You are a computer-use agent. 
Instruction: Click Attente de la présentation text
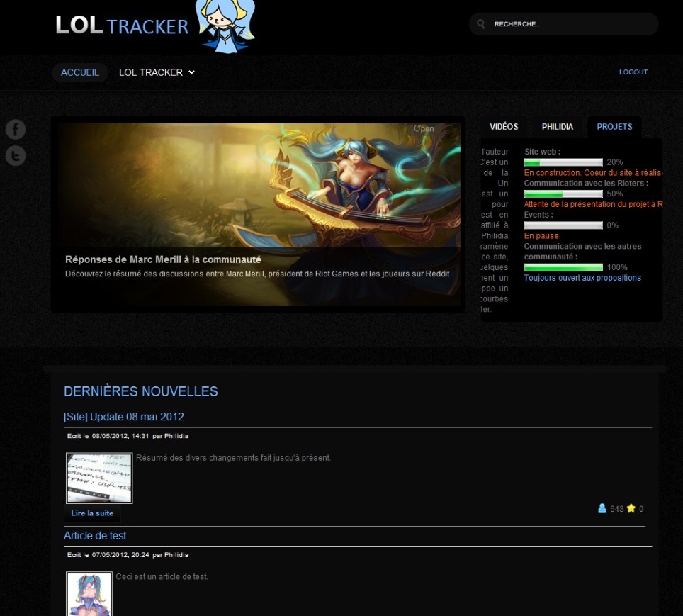pos(593,204)
